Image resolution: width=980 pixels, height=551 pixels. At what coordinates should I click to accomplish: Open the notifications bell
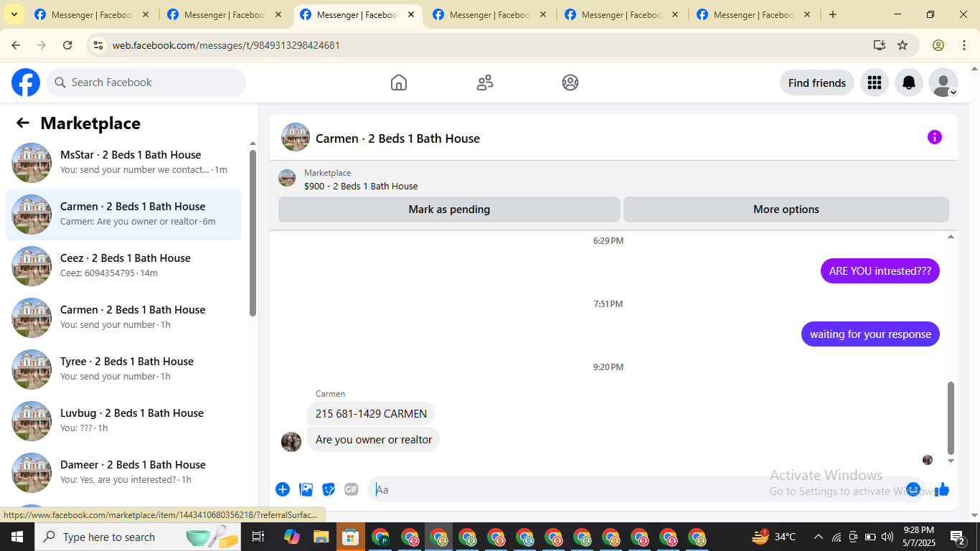tap(909, 83)
